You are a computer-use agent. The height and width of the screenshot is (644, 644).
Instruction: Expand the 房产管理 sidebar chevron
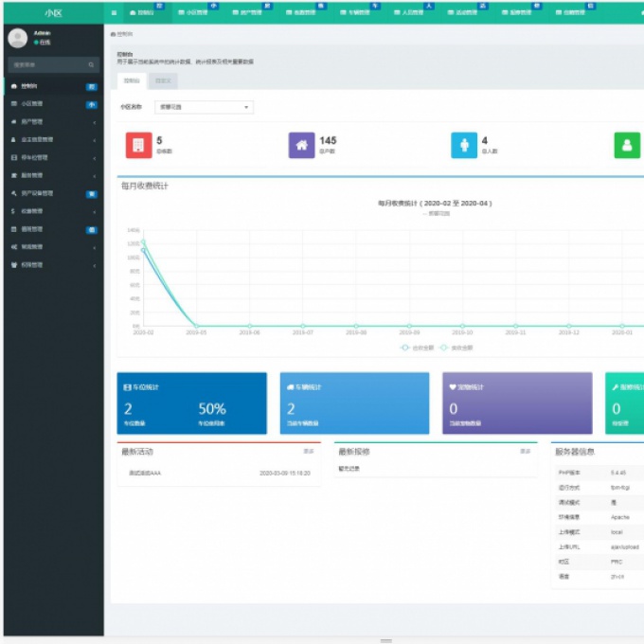pos(95,122)
